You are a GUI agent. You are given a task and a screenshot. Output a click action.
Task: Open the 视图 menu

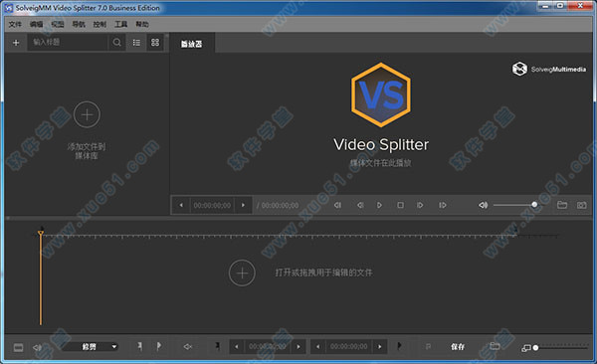pos(58,25)
